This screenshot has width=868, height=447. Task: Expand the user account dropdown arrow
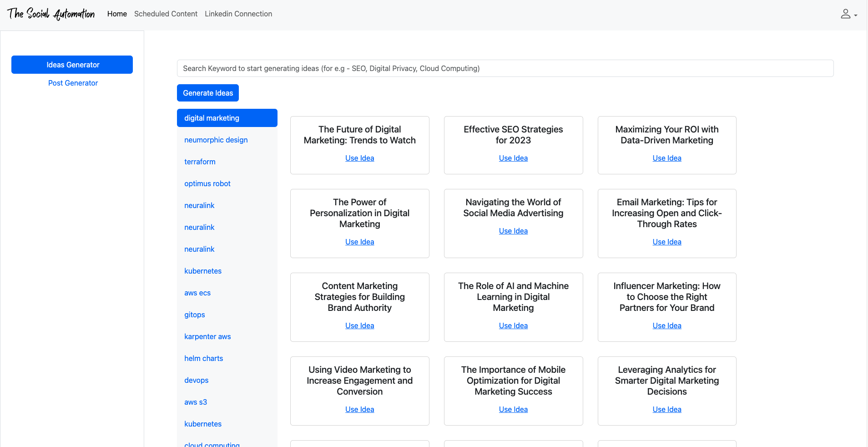click(x=856, y=15)
